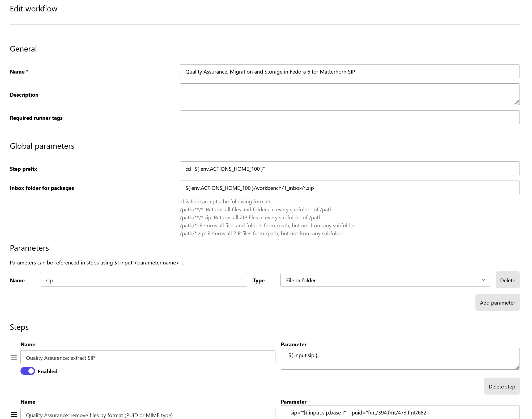Click the Add parameter button
The image size is (532, 419).
point(497,302)
